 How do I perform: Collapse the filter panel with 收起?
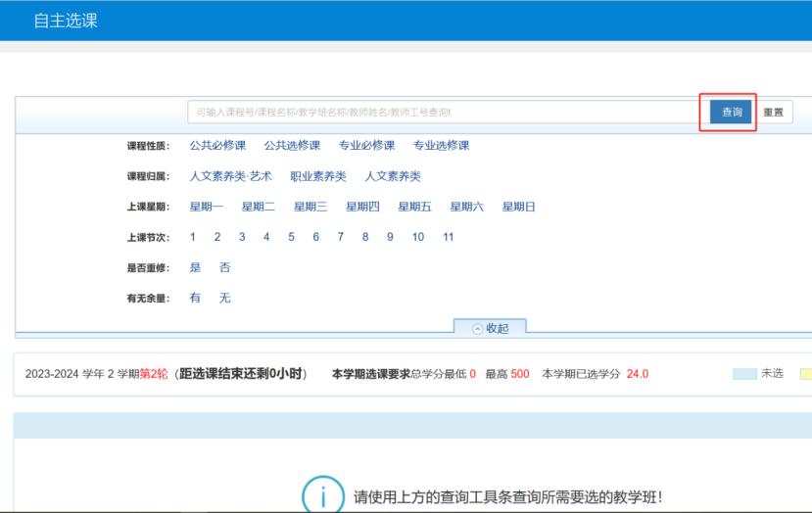click(491, 328)
